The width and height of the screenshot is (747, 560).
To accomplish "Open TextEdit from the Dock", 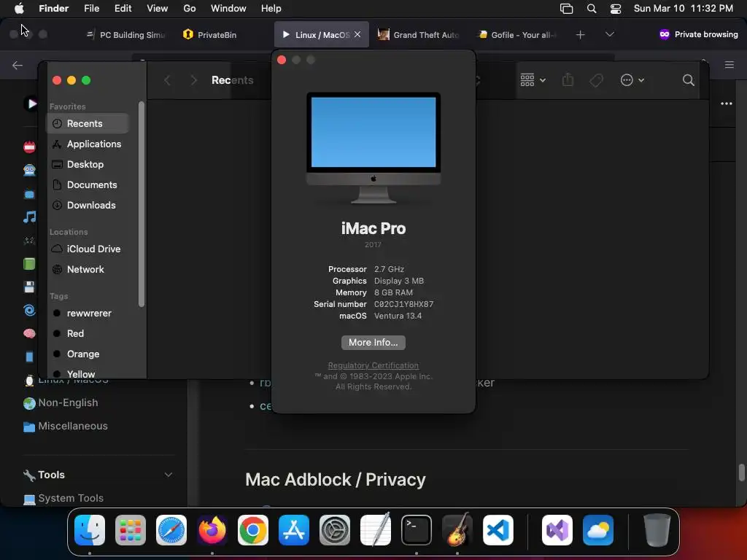I will point(376,530).
